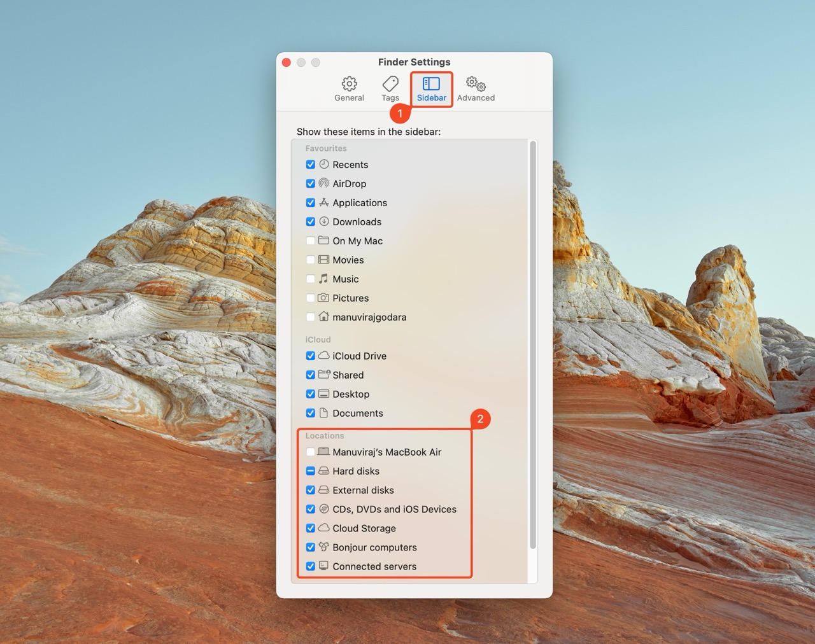The height and width of the screenshot is (644, 815).
Task: Click the On My Mac folder icon
Action: 324,241
